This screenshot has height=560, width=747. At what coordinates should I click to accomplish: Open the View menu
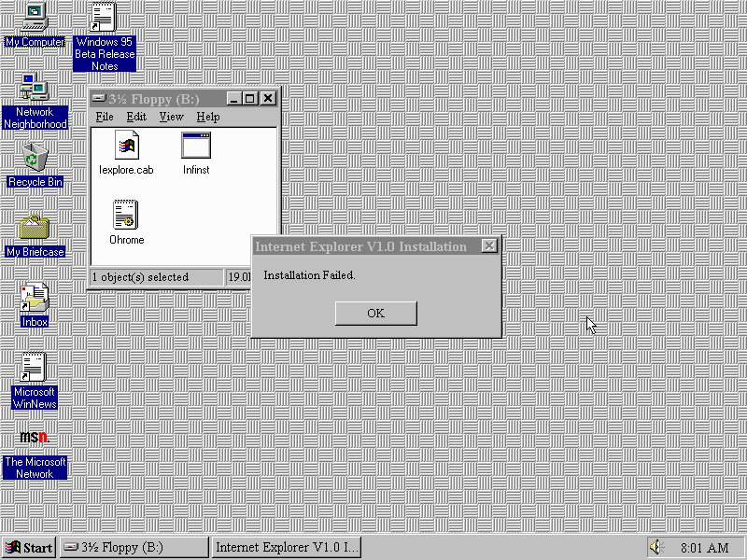(171, 117)
